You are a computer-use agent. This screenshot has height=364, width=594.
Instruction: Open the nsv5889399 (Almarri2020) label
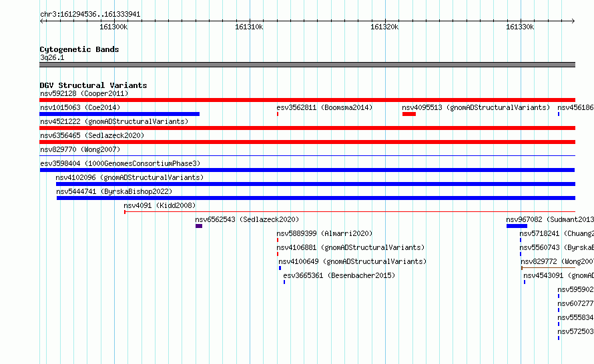[324, 233]
